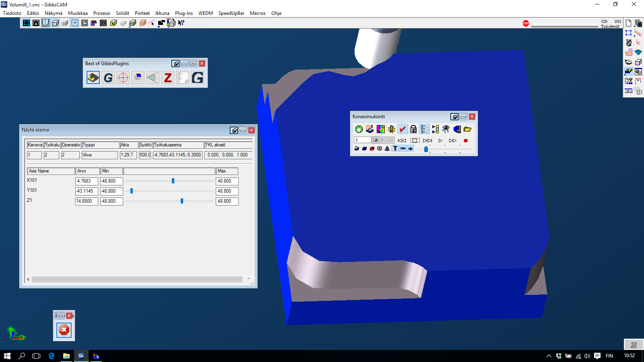The width and height of the screenshot is (644, 362).
Task: Click the orange stacked frames icon in toolbar
Action: pos(142,23)
